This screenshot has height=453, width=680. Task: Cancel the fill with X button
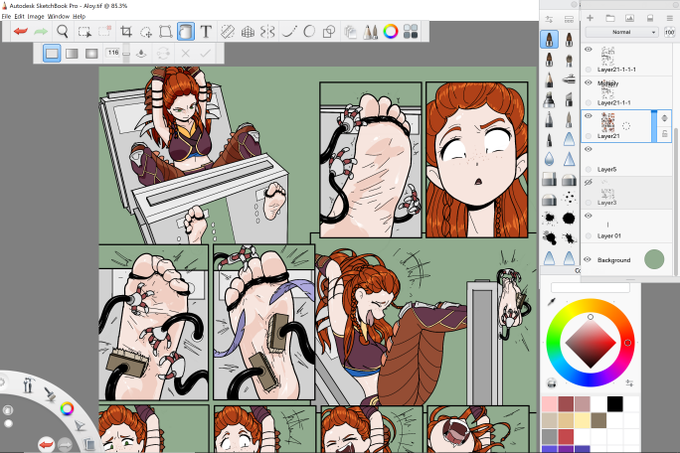pos(186,53)
